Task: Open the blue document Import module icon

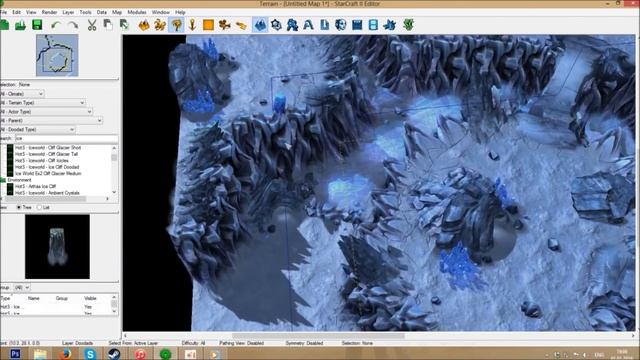Action: click(x=324, y=25)
